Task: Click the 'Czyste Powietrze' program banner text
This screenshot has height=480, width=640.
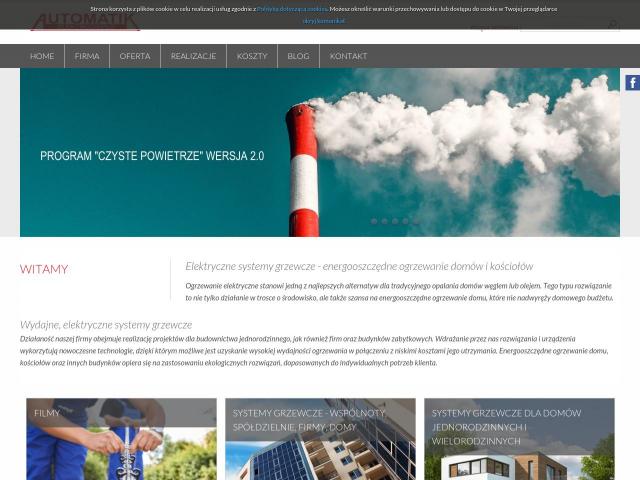Action: [152, 156]
